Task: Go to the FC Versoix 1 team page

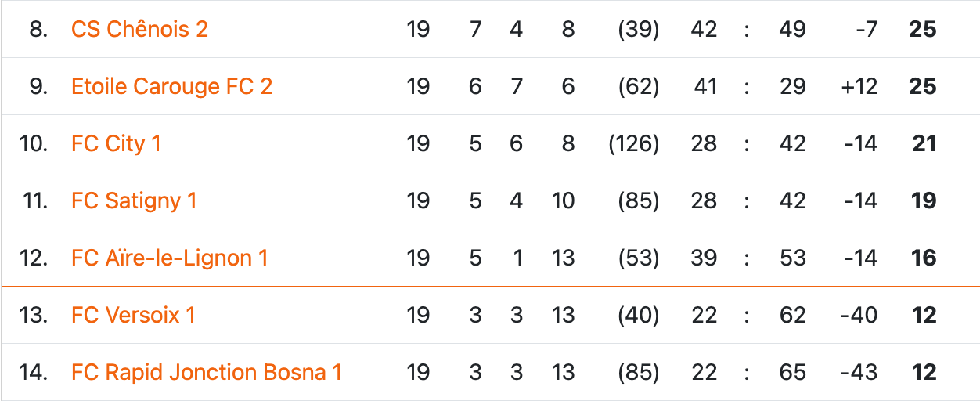Action: coord(133,316)
